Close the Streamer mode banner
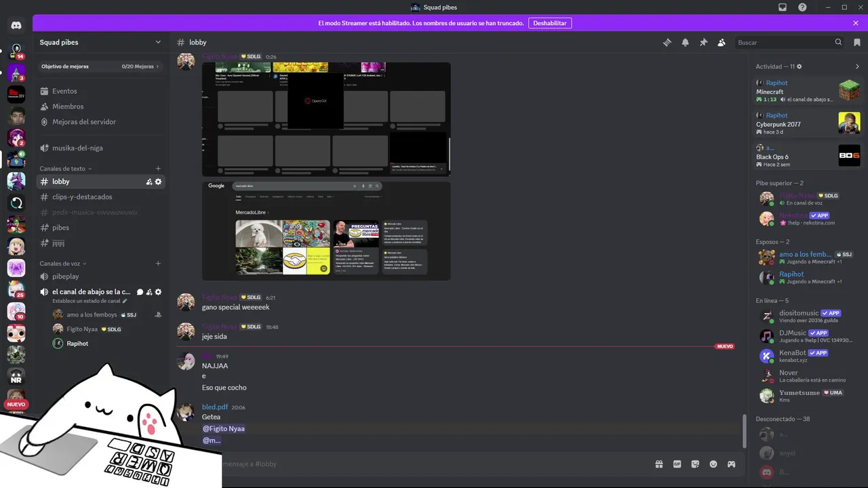 click(856, 23)
